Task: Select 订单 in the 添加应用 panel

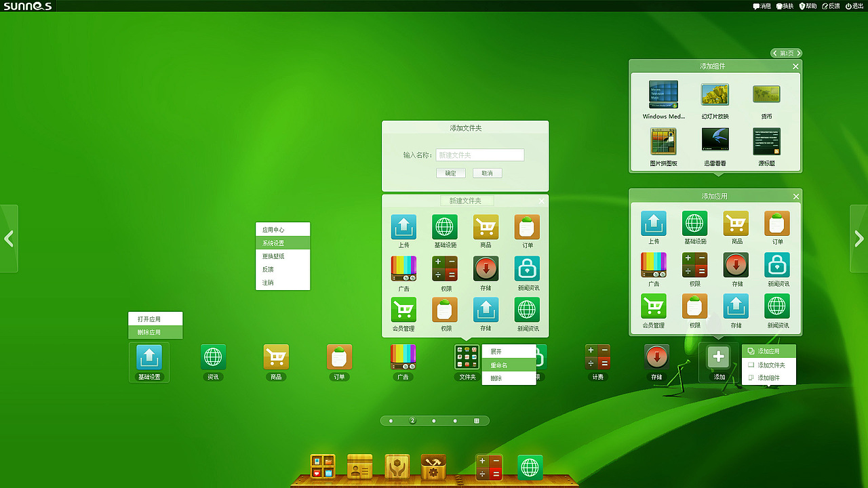Action: (x=777, y=224)
